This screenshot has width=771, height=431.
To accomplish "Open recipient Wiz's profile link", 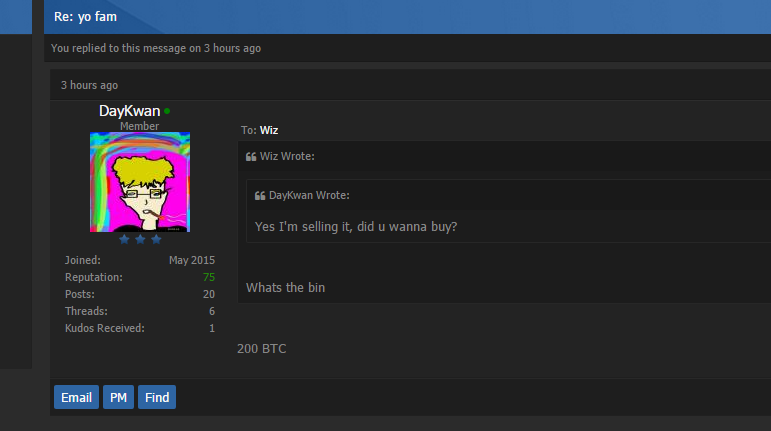I will click(x=269, y=130).
